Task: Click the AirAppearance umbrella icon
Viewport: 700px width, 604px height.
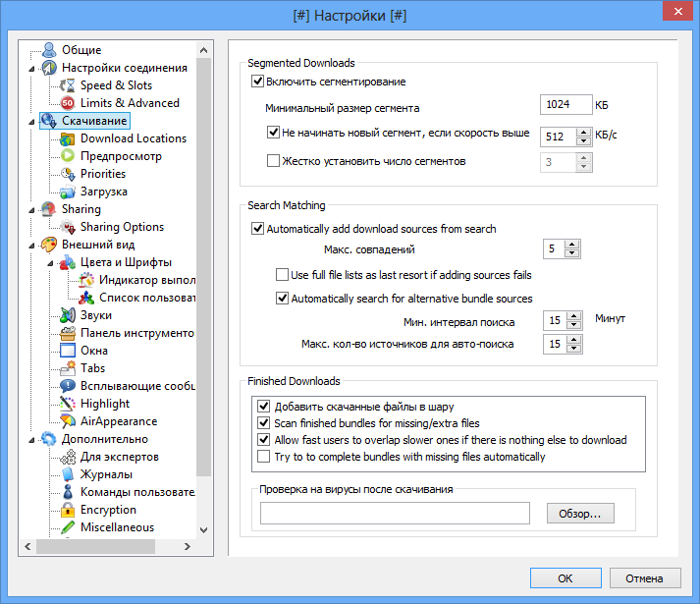Action: point(68,421)
